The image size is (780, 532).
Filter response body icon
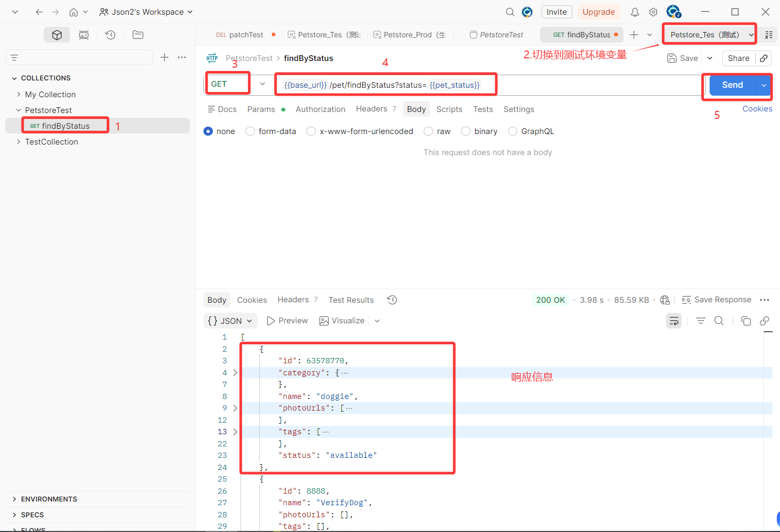click(701, 321)
